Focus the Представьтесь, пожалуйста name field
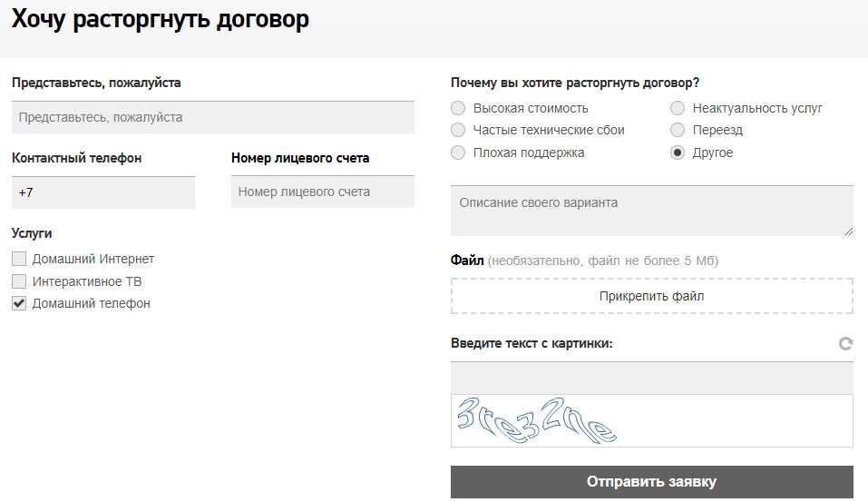The width and height of the screenshot is (868, 502). click(x=212, y=117)
